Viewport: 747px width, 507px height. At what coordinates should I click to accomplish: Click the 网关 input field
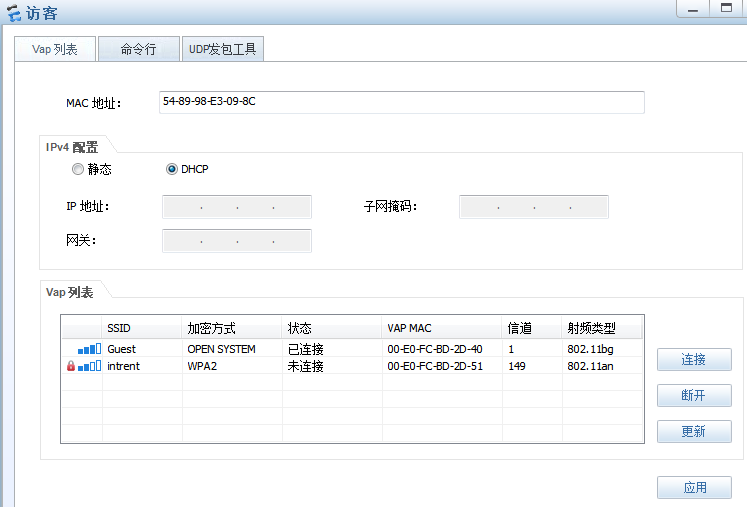(237, 241)
